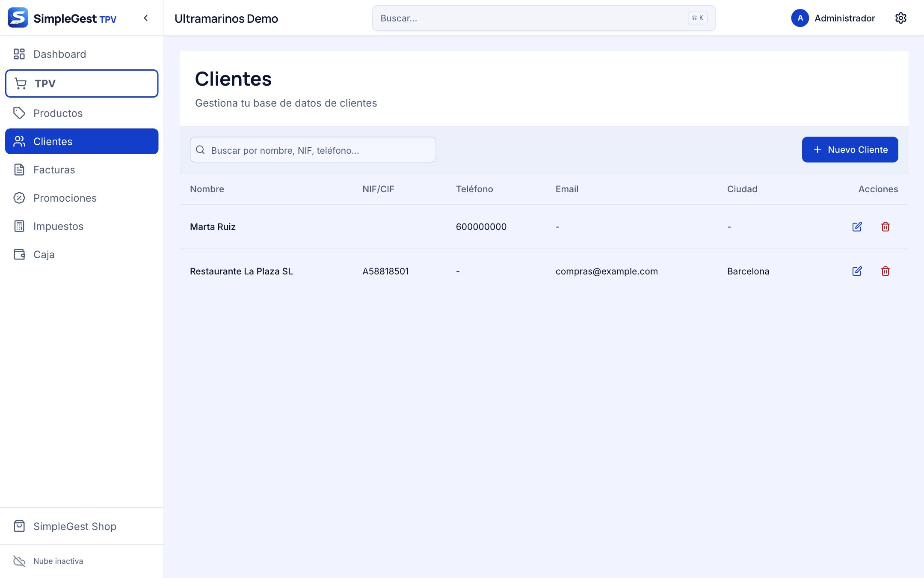Image resolution: width=924 pixels, height=578 pixels.
Task: Collapse the sidebar with the chevron
Action: click(146, 18)
